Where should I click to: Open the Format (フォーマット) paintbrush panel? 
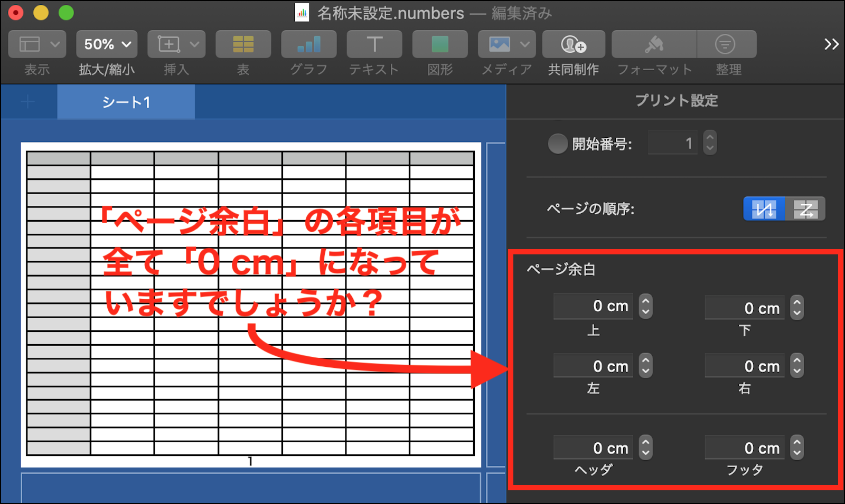(654, 44)
